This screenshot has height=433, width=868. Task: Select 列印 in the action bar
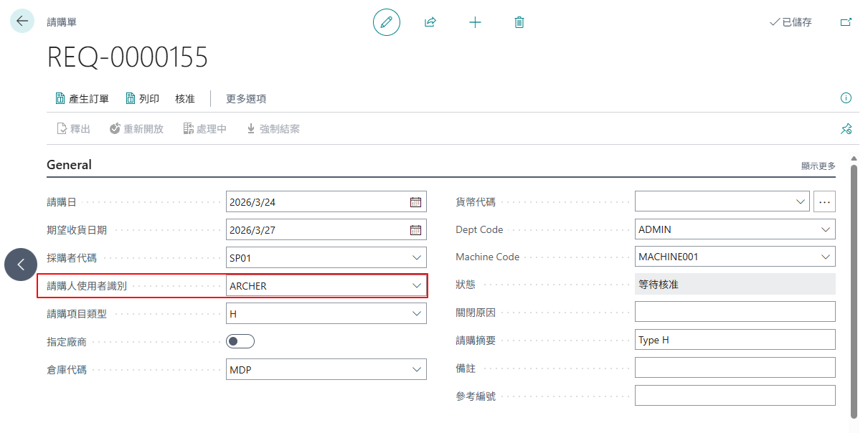click(x=142, y=98)
